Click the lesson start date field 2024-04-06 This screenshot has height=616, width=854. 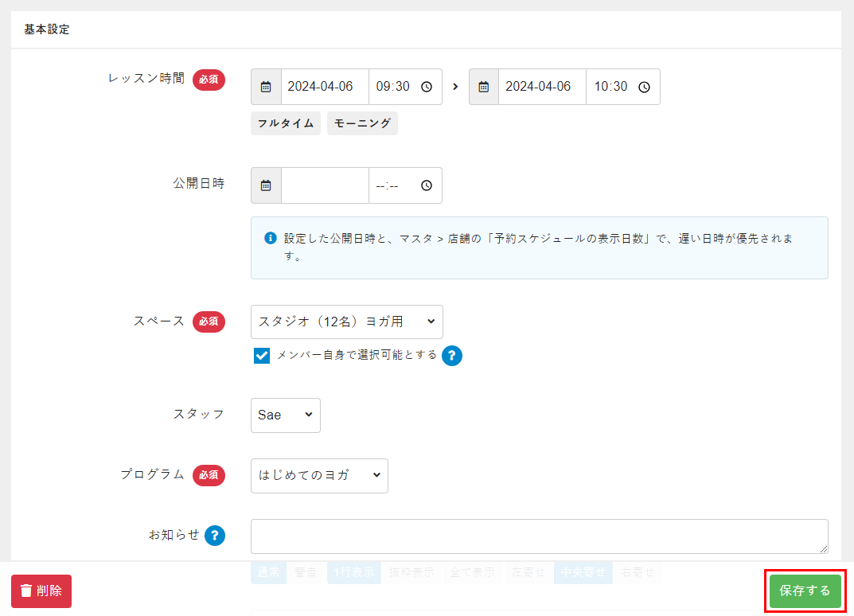pos(324,87)
